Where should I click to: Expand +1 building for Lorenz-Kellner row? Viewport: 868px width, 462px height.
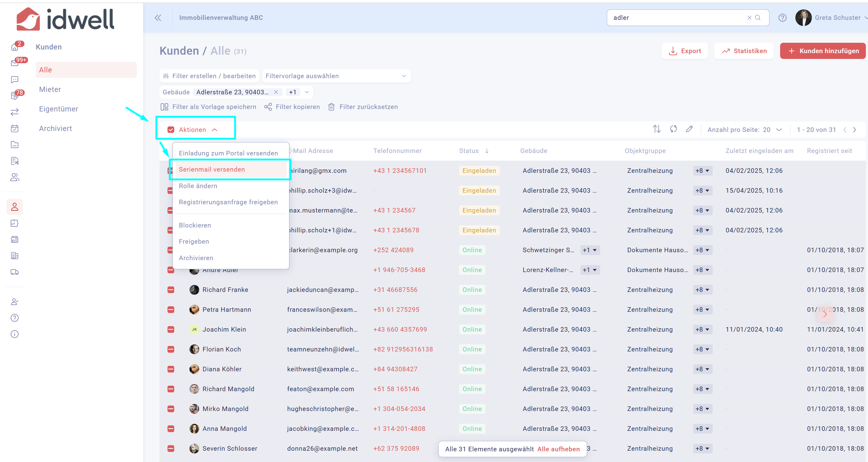coord(590,270)
